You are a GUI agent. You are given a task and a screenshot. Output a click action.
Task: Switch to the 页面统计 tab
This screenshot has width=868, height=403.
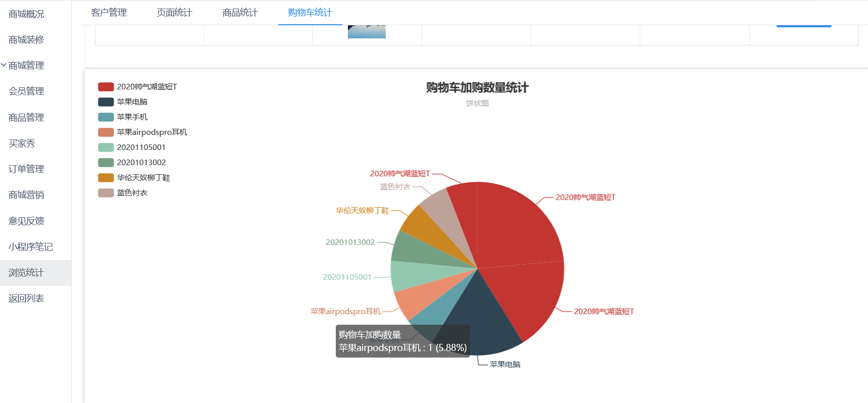tap(174, 13)
